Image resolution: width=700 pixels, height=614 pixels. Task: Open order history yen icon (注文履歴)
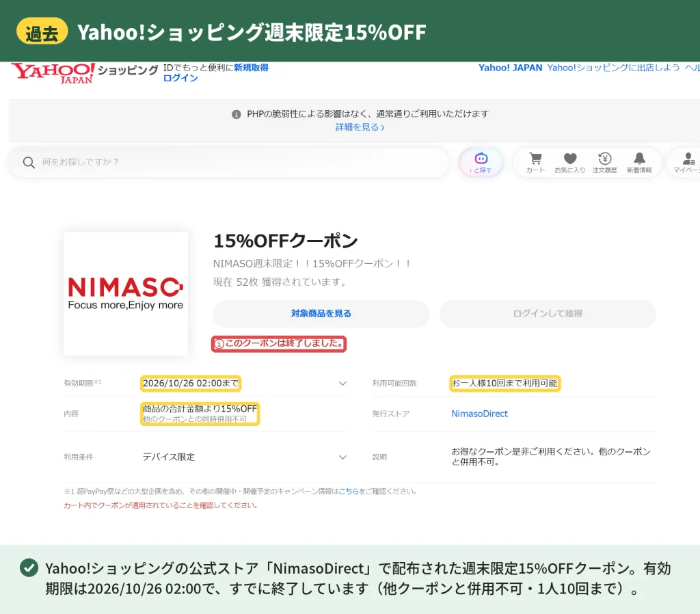click(604, 163)
